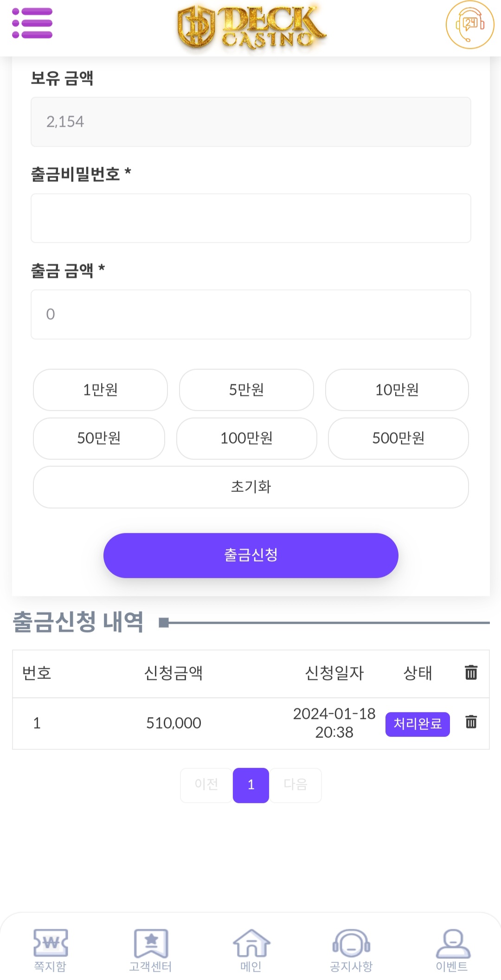The image size is (501, 980).
Task: Pick the 500만원 amount button
Action: [x=398, y=438]
